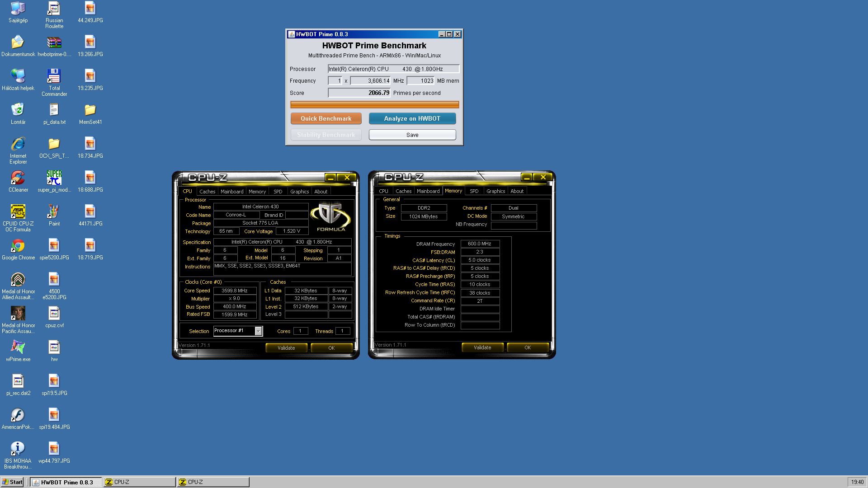Viewport: 868px width, 488px height.
Task: Click the Quick Benchmark button
Action: point(326,118)
